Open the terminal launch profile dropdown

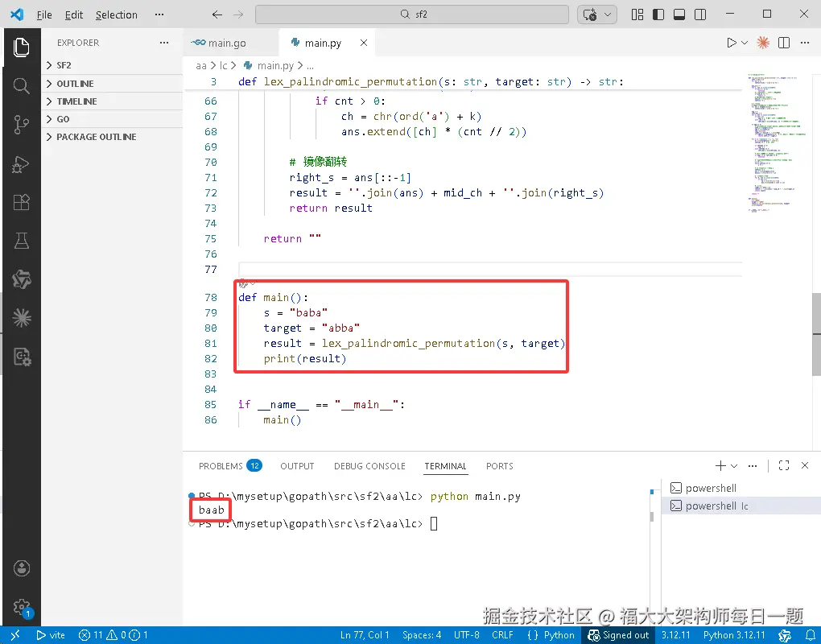tap(734, 465)
